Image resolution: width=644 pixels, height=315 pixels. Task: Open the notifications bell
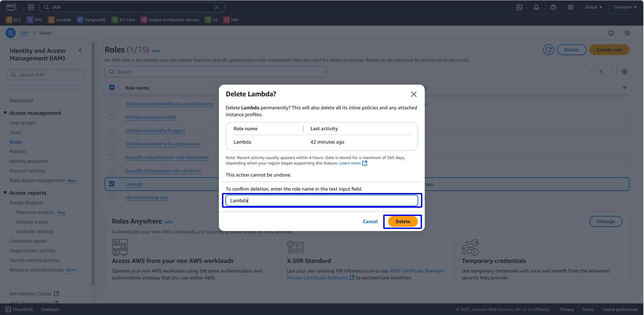click(536, 7)
